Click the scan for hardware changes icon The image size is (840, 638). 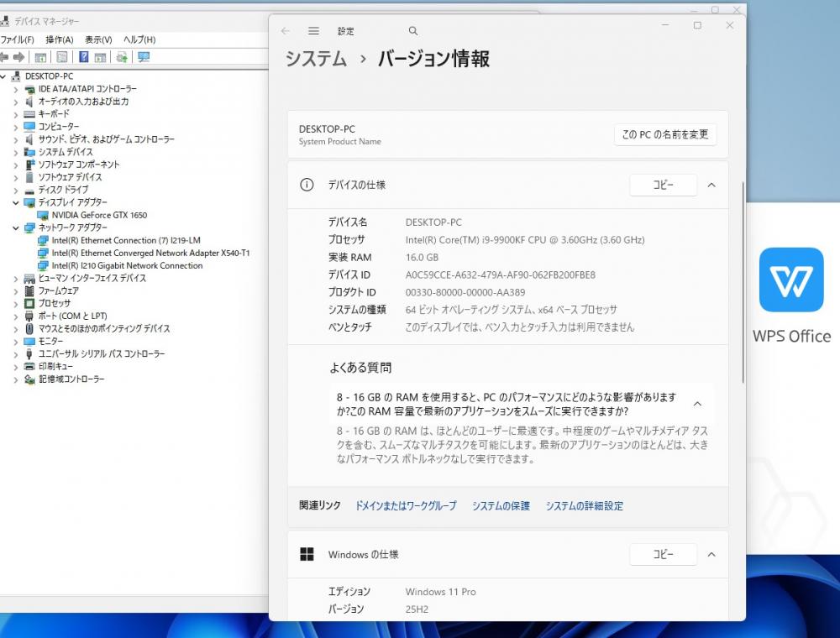coord(144,57)
